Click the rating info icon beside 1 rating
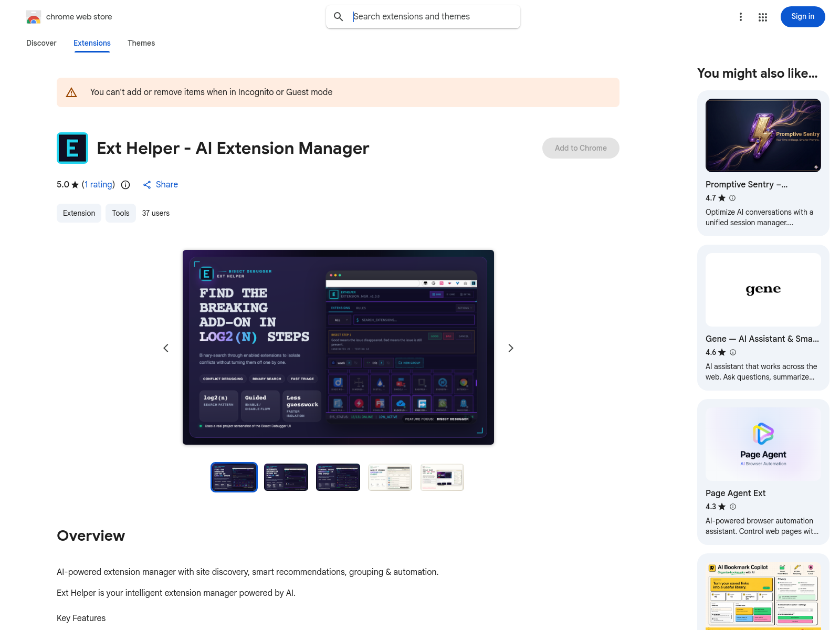The image size is (840, 630). click(x=125, y=185)
